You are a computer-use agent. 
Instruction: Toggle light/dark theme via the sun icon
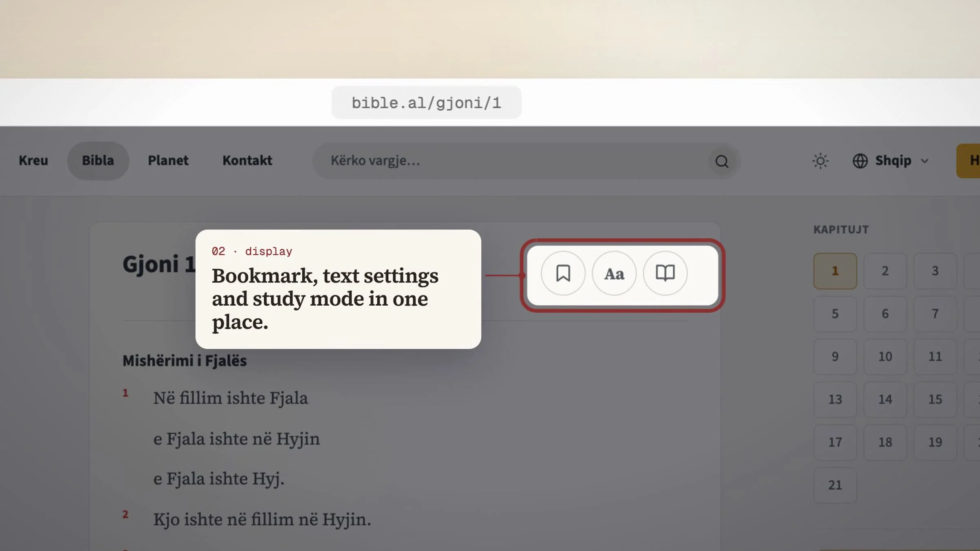820,161
